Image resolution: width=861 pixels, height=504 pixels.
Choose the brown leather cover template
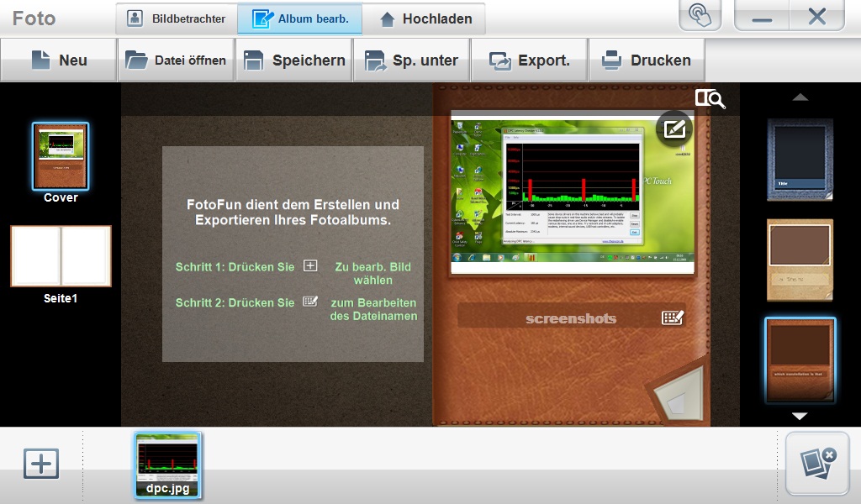click(x=800, y=360)
